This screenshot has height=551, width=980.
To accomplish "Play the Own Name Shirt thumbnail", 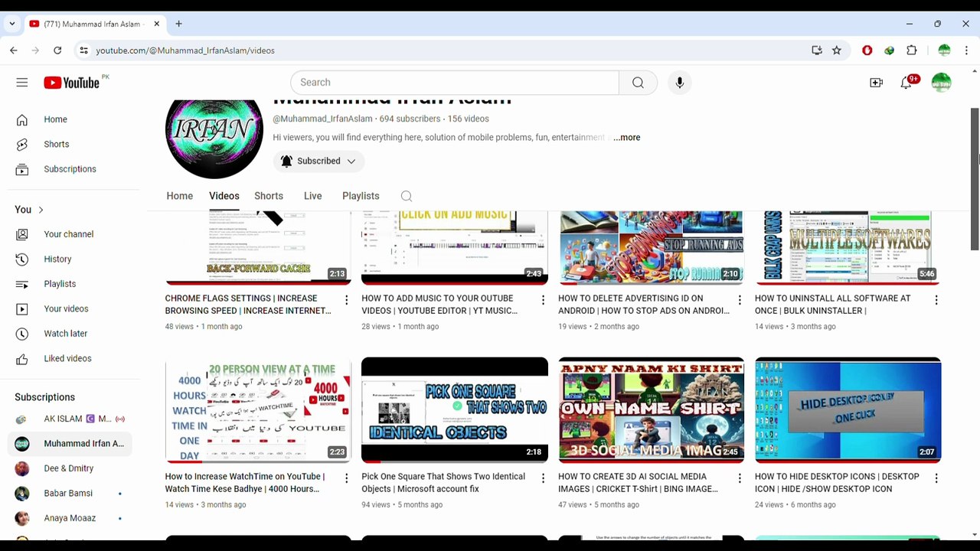I will [652, 410].
